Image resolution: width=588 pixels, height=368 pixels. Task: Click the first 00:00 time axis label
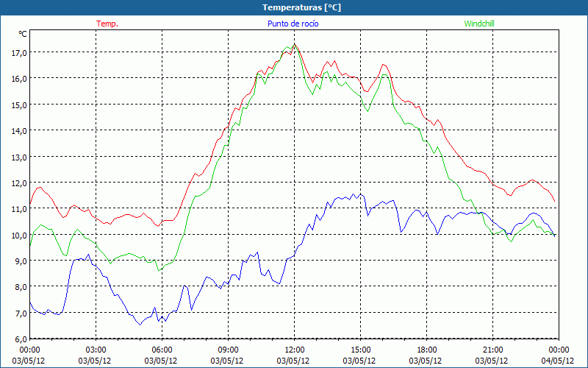29,350
